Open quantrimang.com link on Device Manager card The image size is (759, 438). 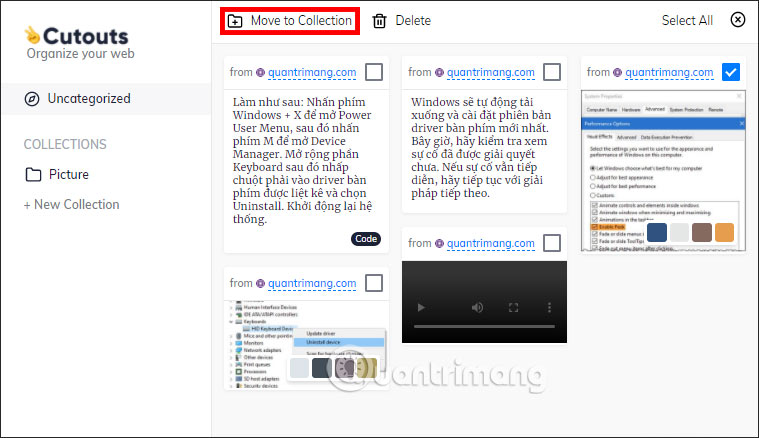pos(312,284)
